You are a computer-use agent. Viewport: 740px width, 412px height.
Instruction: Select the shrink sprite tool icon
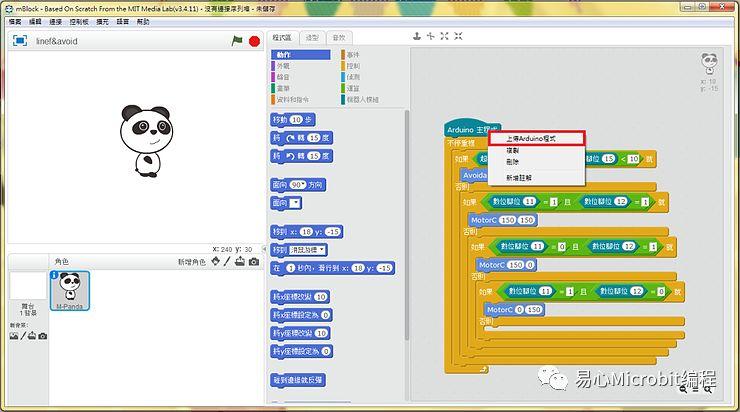tap(458, 36)
